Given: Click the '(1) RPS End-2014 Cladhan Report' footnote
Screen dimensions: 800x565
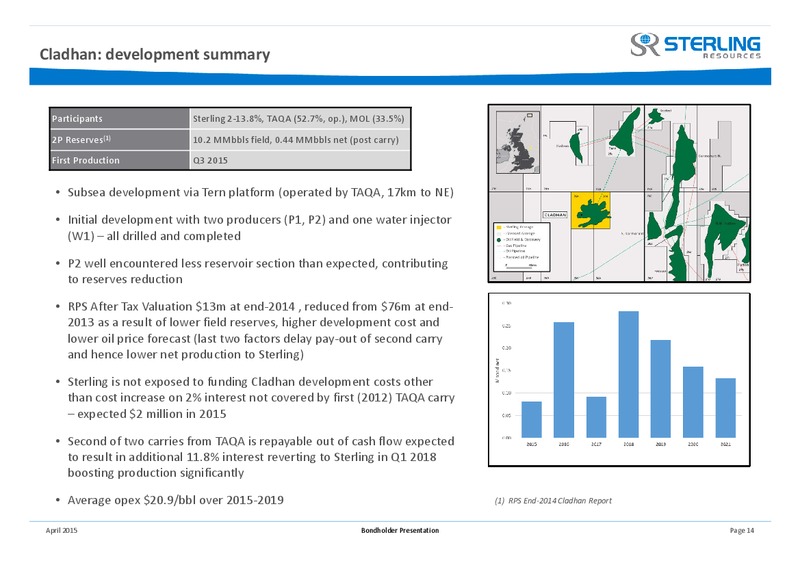Looking at the screenshot, I should click(553, 501).
